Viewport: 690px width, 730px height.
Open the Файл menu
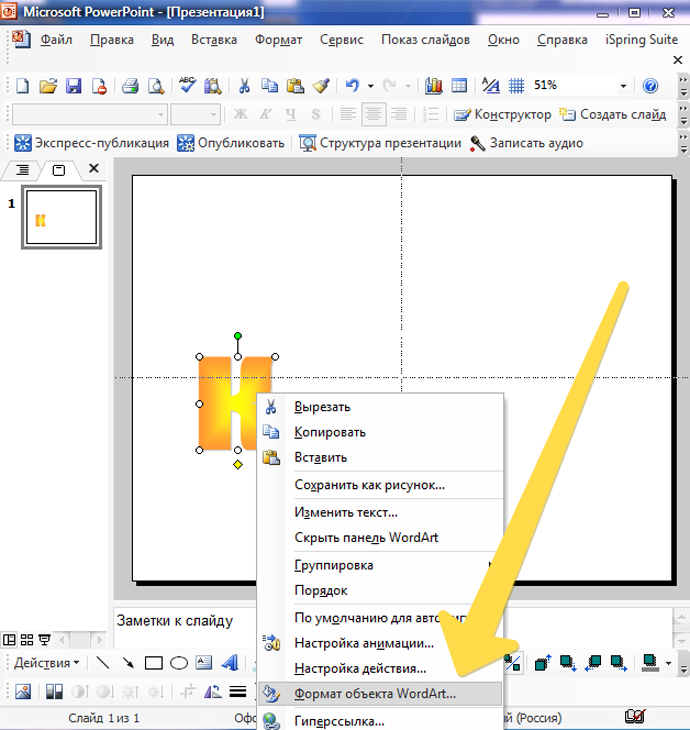coord(56,40)
